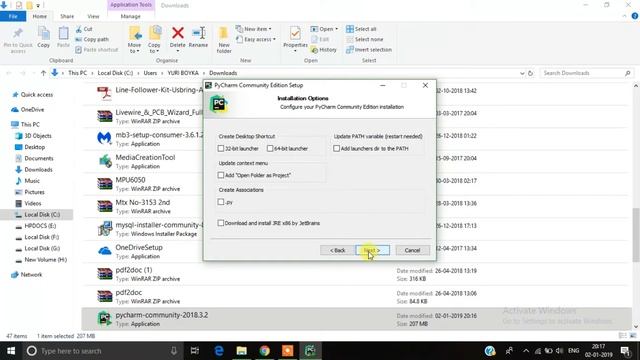Image resolution: width=640 pixels, height=360 pixels.
Task: Open the File menu tab
Action: 13,16
